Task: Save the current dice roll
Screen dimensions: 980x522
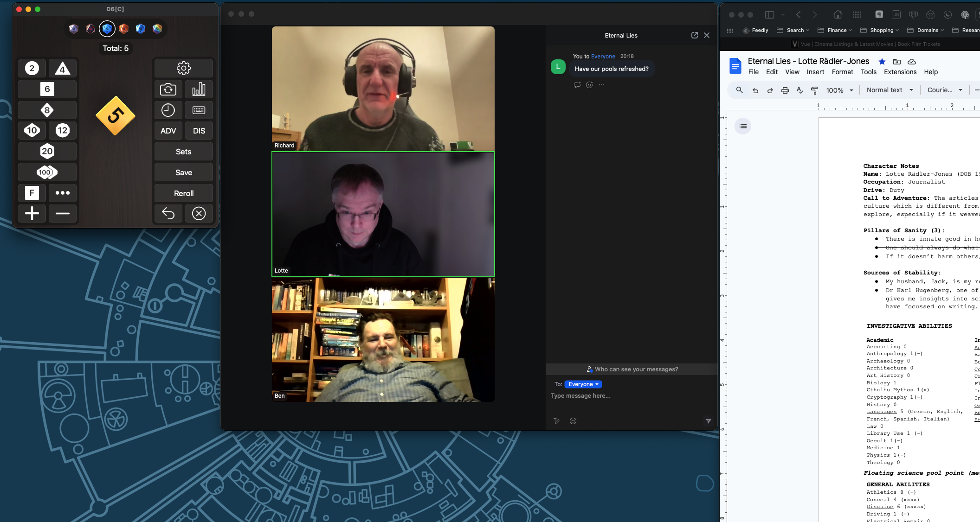Action: coord(184,172)
